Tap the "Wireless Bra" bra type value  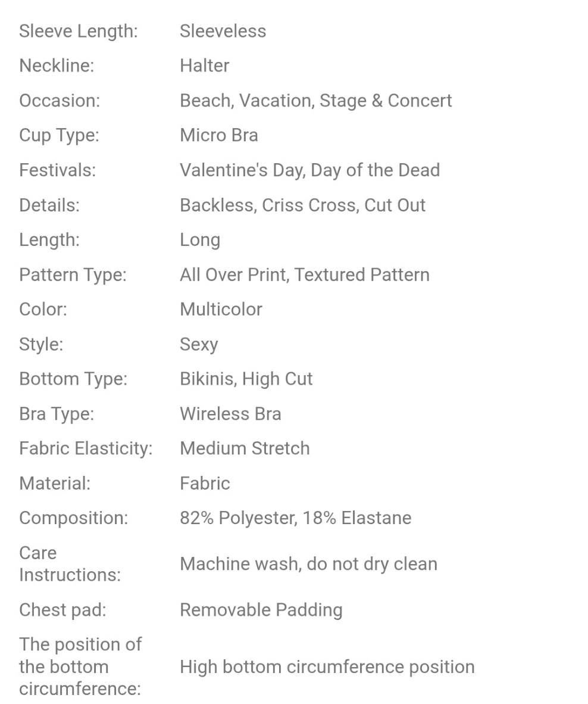230,414
